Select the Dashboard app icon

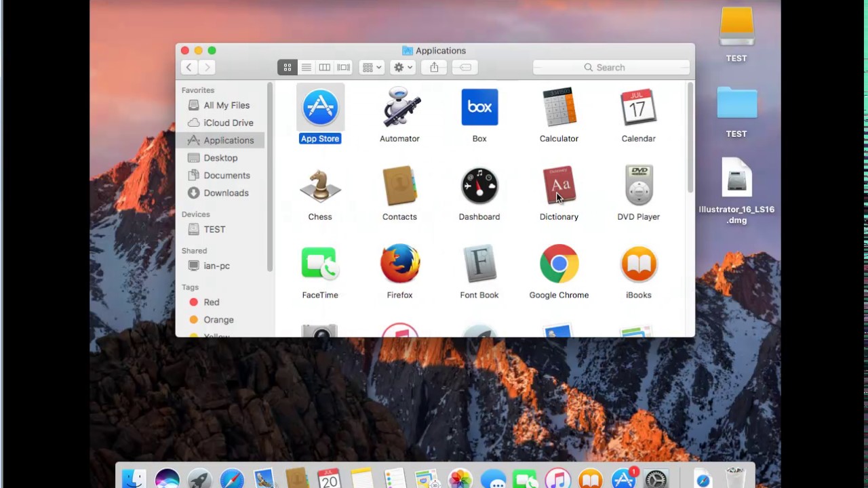479,185
